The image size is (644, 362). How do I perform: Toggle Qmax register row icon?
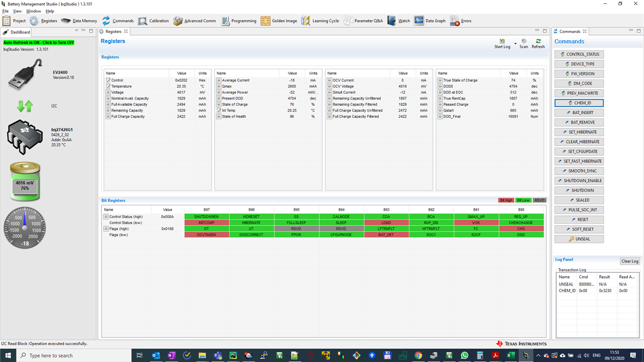click(x=219, y=86)
